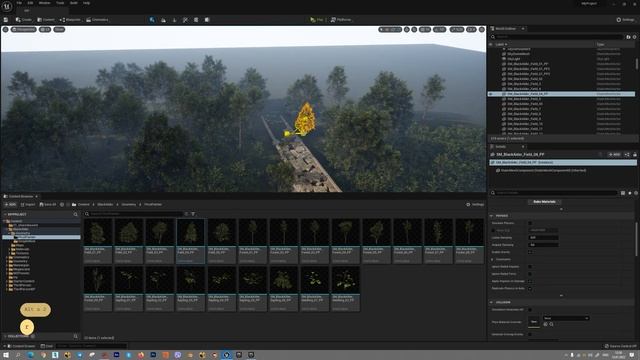Image resolution: width=640 pixels, height=360 pixels.
Task: Click the Save current level icon
Action: point(6,20)
